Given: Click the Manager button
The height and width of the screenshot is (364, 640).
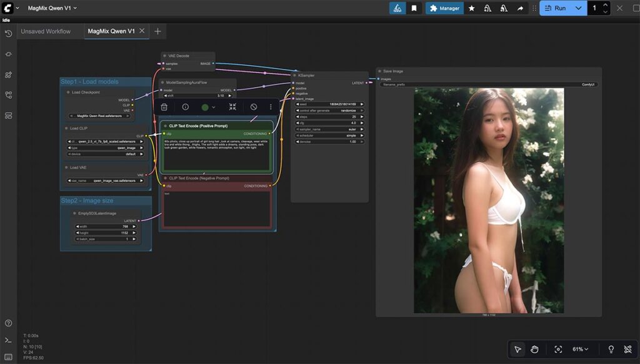Looking at the screenshot, I should coord(444,8).
